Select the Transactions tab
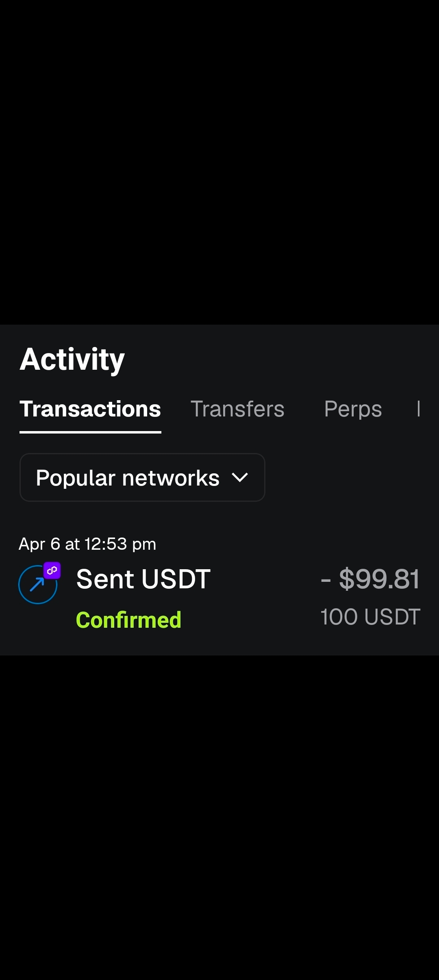 [x=90, y=409]
